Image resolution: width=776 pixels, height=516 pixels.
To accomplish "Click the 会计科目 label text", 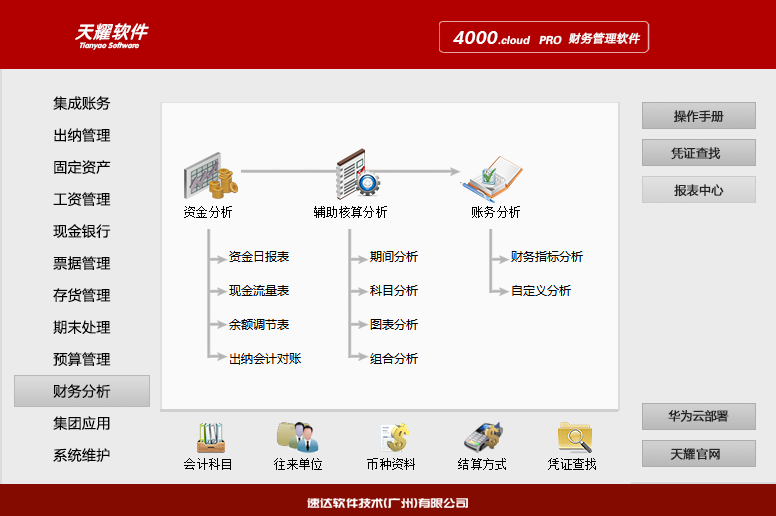I will (x=208, y=464).
